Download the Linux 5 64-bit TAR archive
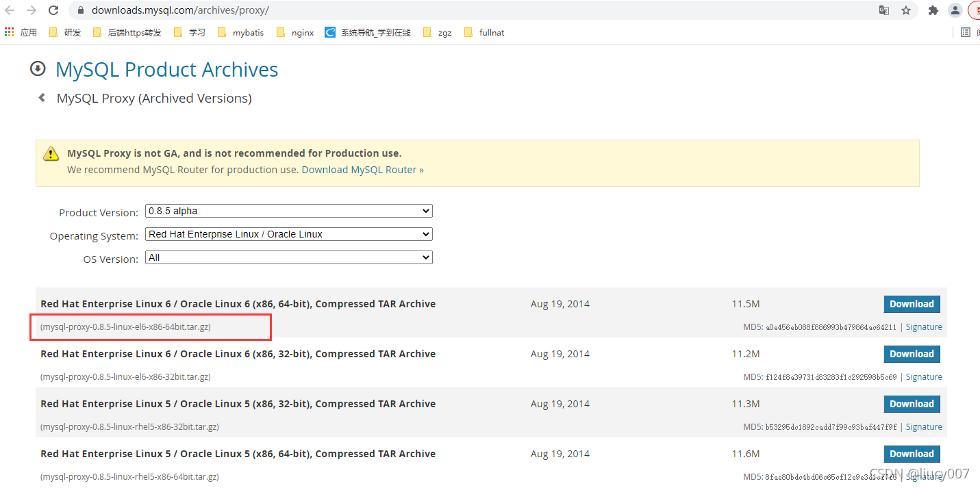Viewport: 980px width, 488px height. (912, 454)
